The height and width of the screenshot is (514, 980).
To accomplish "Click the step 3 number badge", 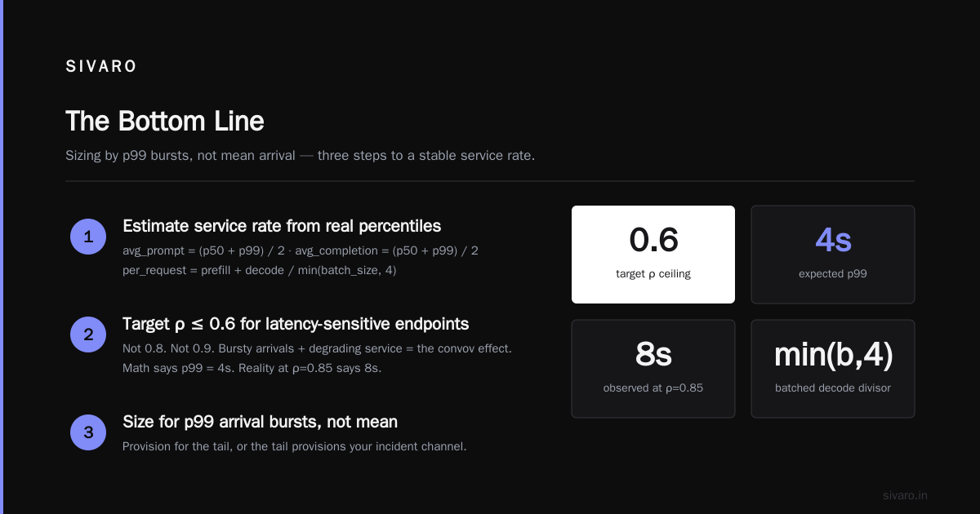I will coord(88,432).
